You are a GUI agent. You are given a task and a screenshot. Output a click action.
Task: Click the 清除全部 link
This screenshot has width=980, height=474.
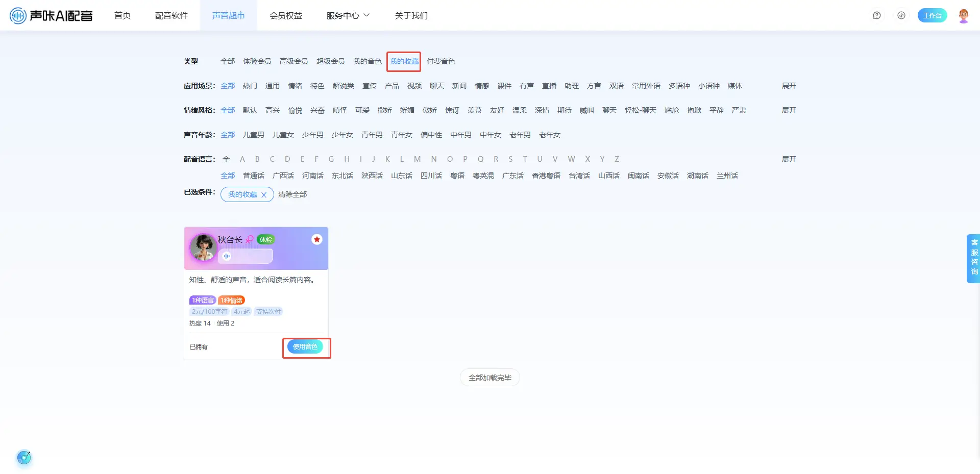[x=292, y=194]
